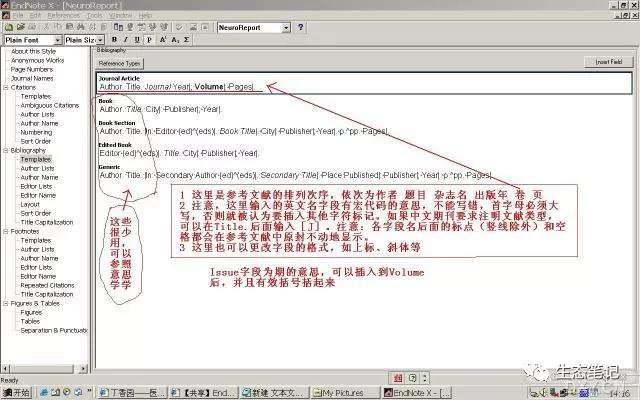The image size is (640, 400).
Task: Click the Open Library folder icon
Action: click(x=20, y=27)
